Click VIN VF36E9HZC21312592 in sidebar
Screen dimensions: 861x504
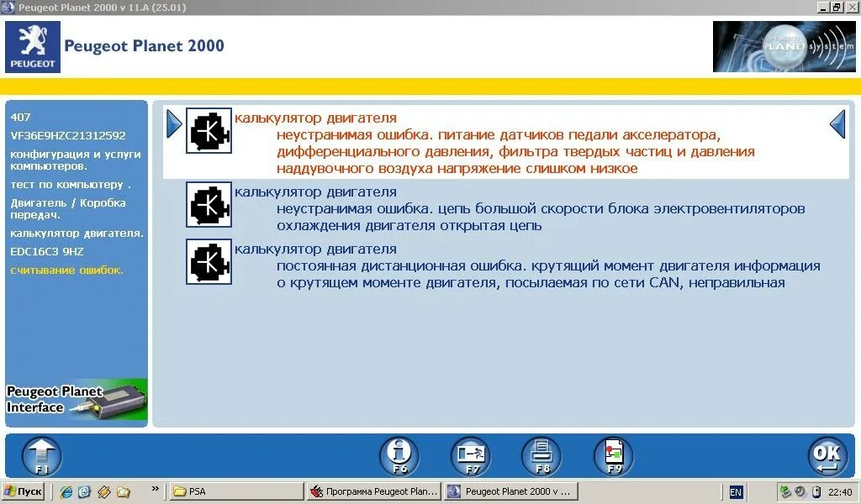pyautogui.click(x=68, y=135)
